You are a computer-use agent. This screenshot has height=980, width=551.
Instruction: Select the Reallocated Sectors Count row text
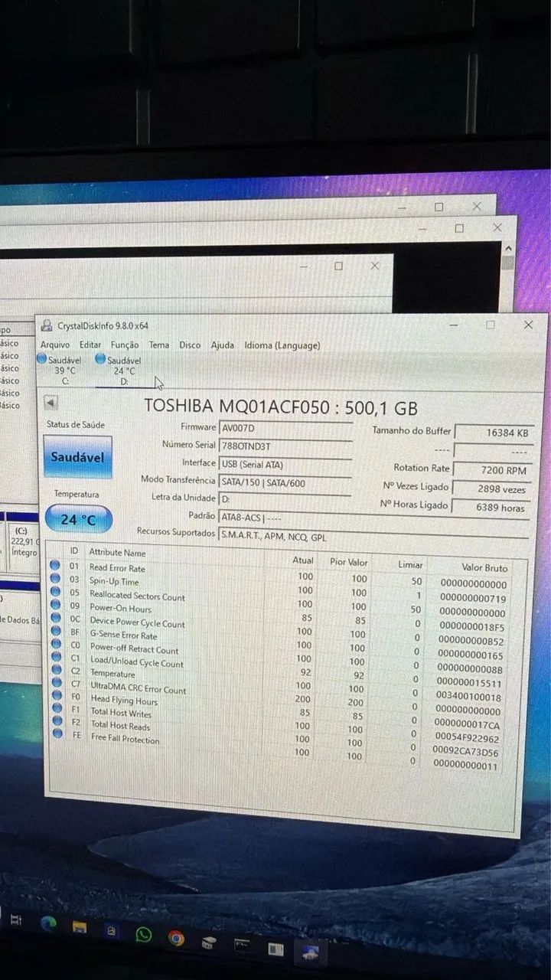(137, 596)
